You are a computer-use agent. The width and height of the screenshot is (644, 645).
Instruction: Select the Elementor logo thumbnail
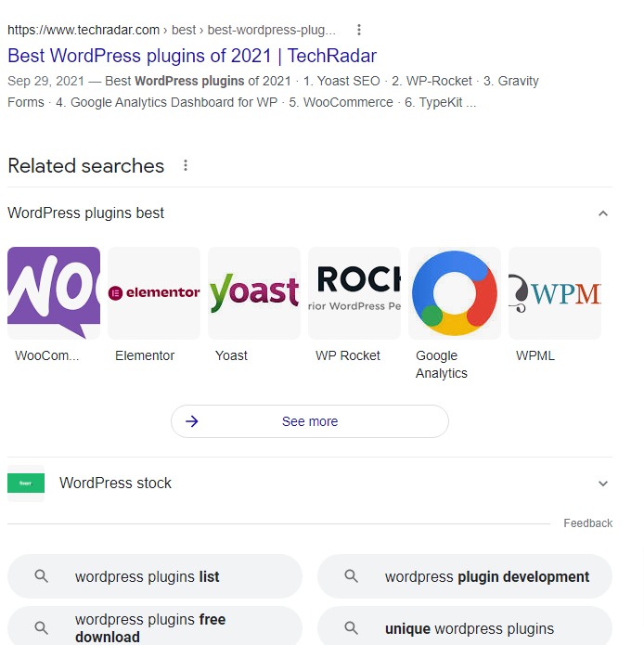click(x=154, y=293)
